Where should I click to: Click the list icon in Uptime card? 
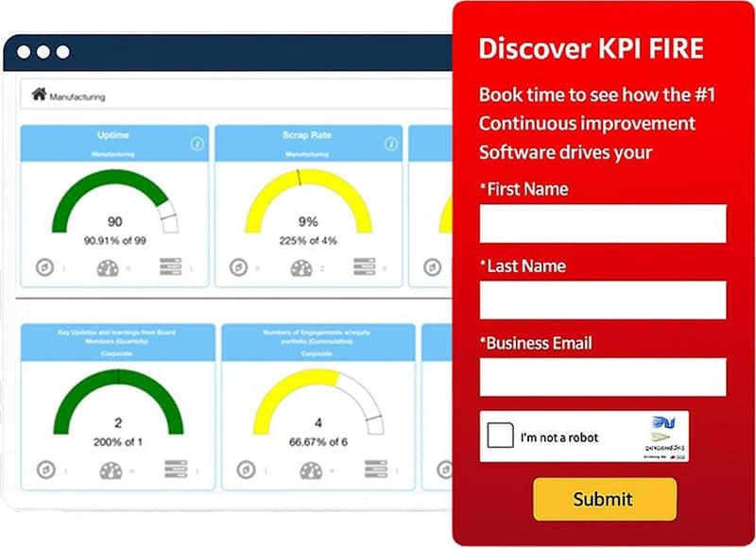171,266
